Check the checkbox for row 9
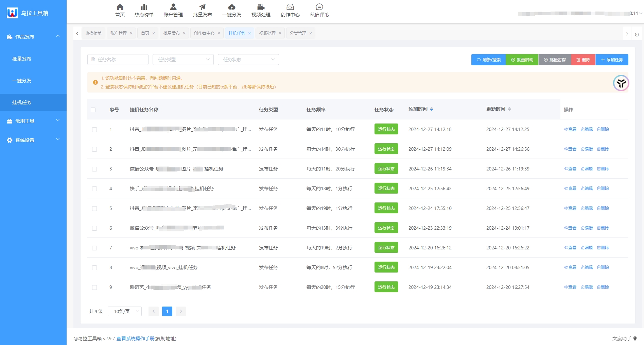 pos(94,287)
